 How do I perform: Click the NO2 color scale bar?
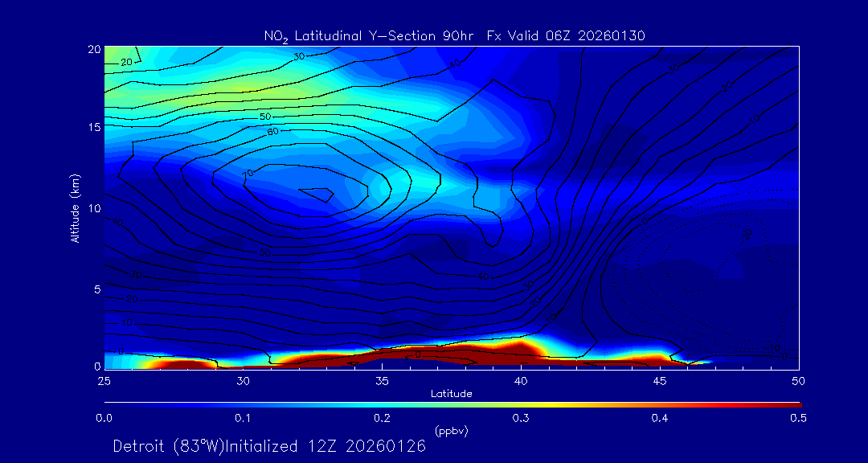point(452,405)
